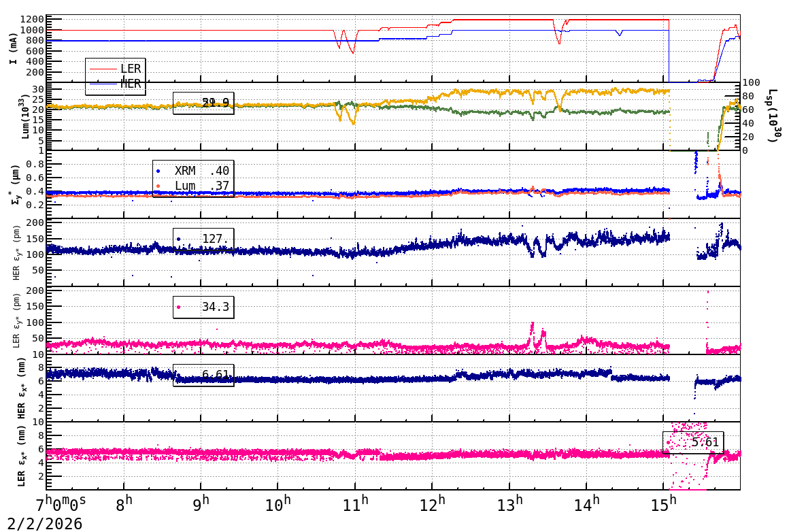Screen dimensions: 789x532
Task: Click the 1200 tick on current axis
Action: pos(33,20)
